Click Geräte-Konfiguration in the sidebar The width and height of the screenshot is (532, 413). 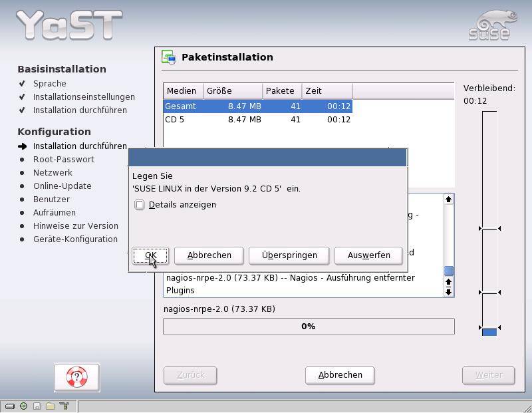point(75,239)
